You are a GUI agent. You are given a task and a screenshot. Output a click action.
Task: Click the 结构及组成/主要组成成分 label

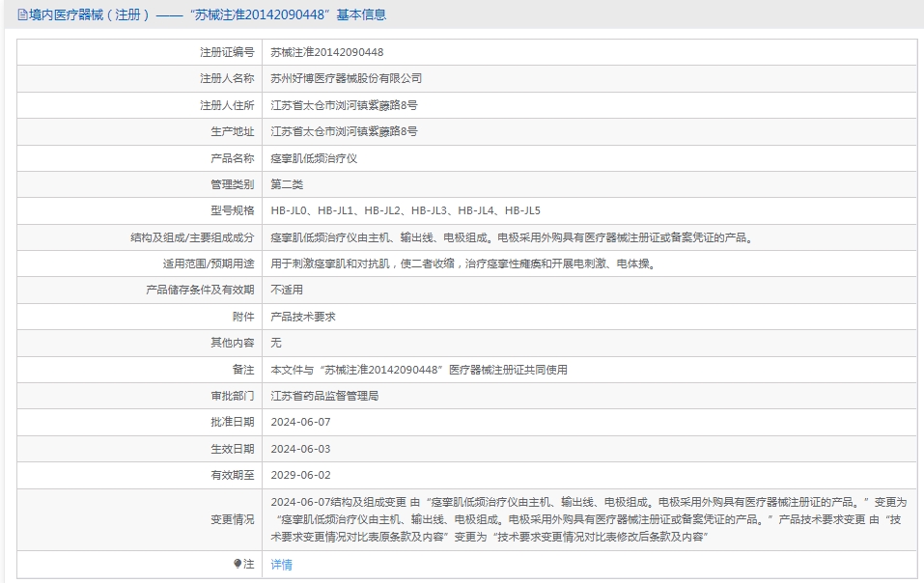pyautogui.click(x=192, y=237)
